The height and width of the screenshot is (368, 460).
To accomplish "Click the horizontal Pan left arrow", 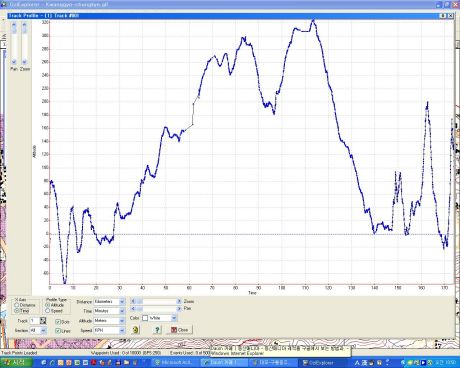I will (x=133, y=309).
